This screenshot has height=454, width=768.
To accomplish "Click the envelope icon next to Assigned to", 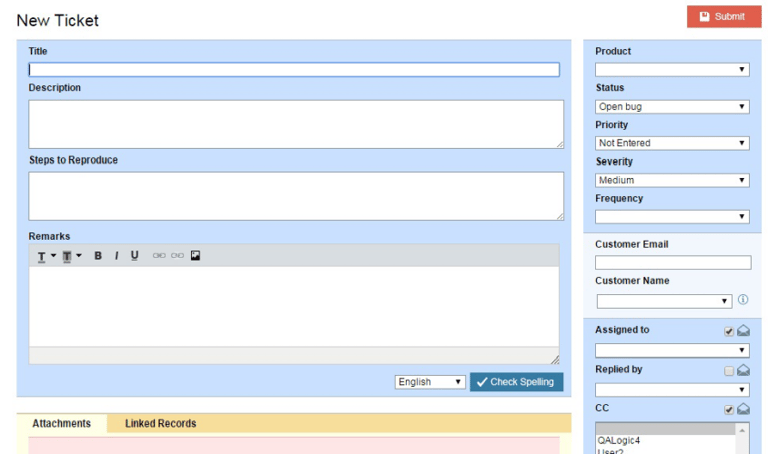I will pyautogui.click(x=744, y=331).
